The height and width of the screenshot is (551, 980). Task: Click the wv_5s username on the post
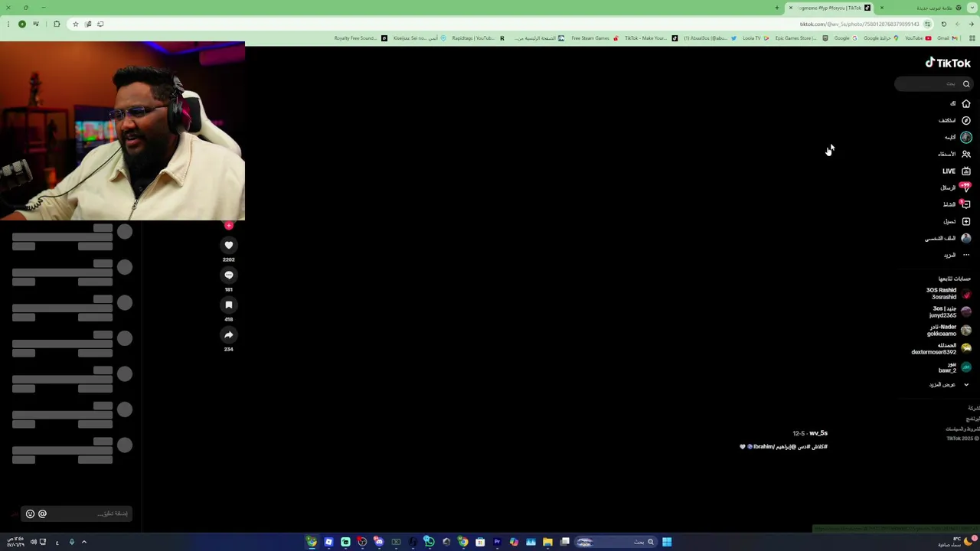pos(818,433)
